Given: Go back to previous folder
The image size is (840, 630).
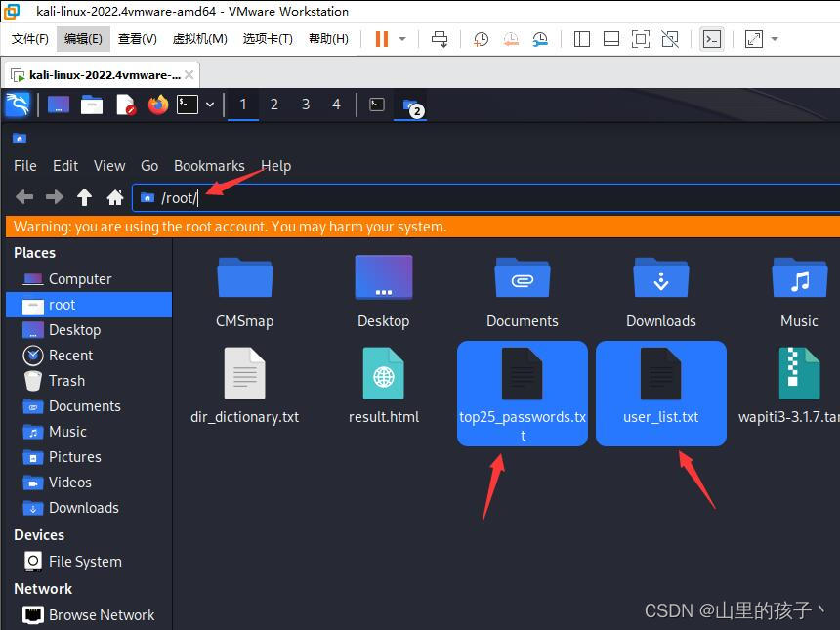Looking at the screenshot, I should [24, 197].
